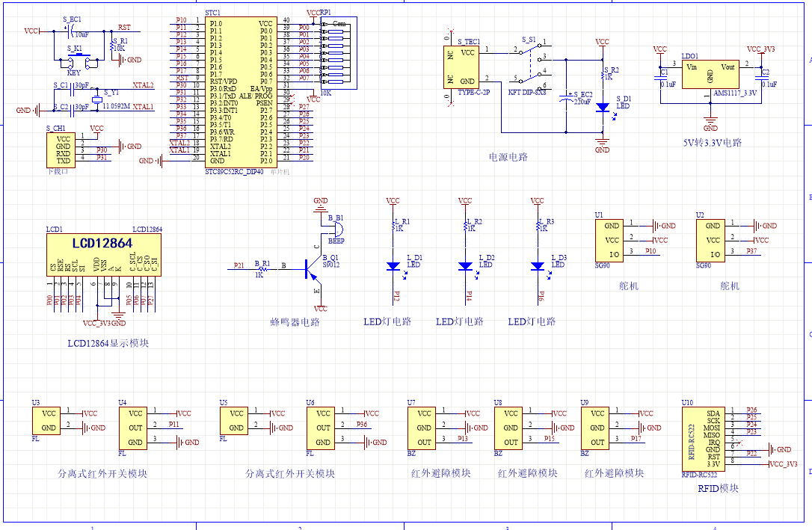This screenshot has width=812, height=530.
Task: Click the LCD12864 display component
Action: pyautogui.click(x=102, y=256)
